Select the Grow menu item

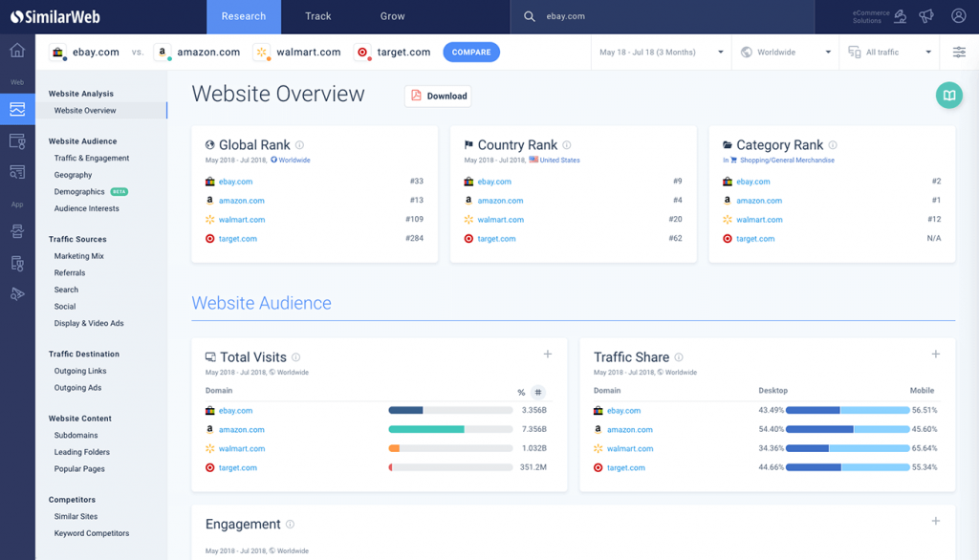click(x=392, y=16)
